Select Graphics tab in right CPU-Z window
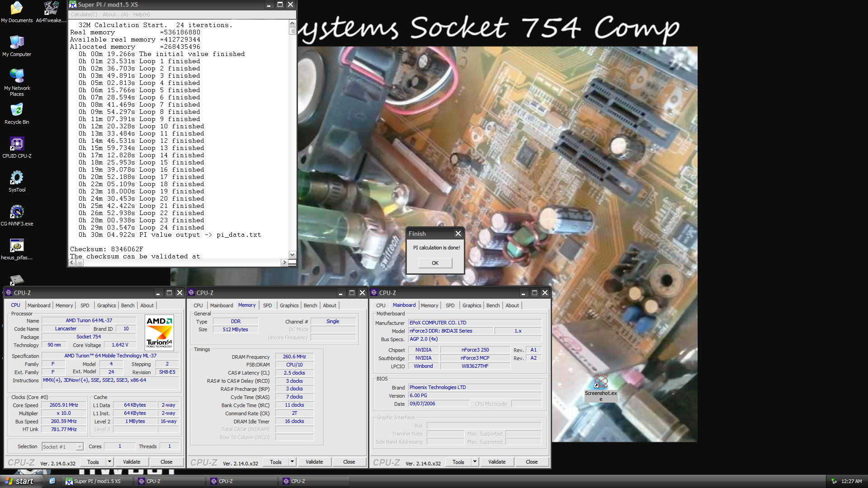This screenshot has height=488, width=868. point(472,305)
